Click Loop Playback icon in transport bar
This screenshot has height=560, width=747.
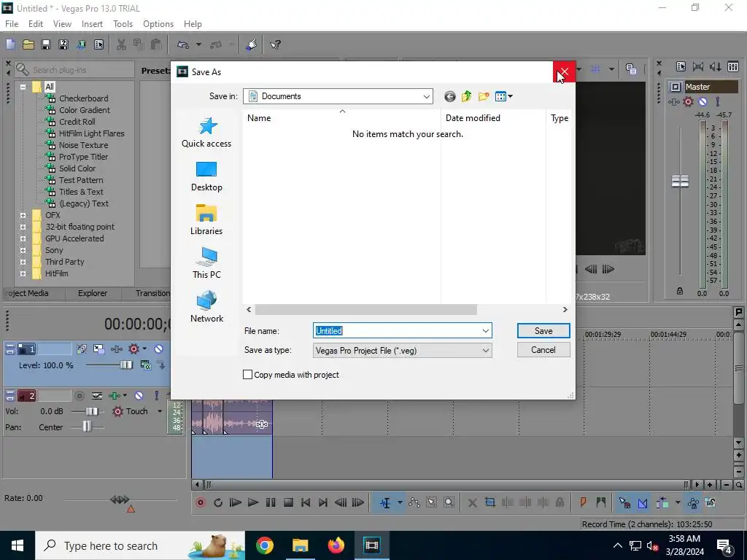[x=218, y=503]
